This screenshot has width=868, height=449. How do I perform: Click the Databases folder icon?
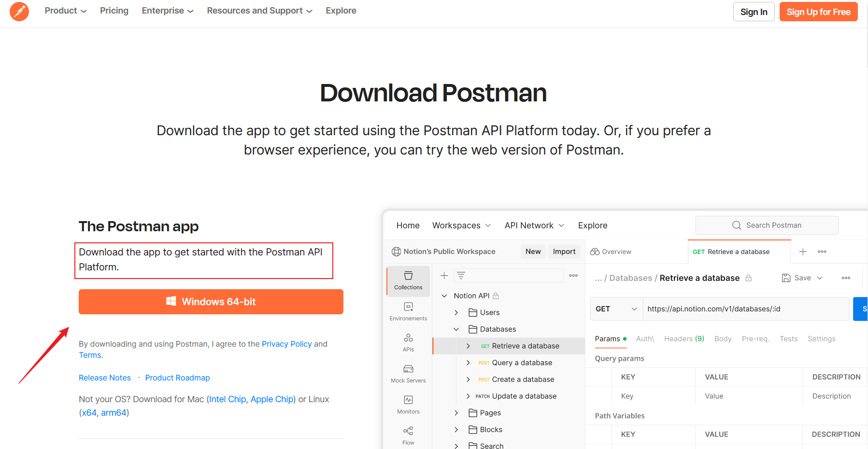pyautogui.click(x=473, y=329)
